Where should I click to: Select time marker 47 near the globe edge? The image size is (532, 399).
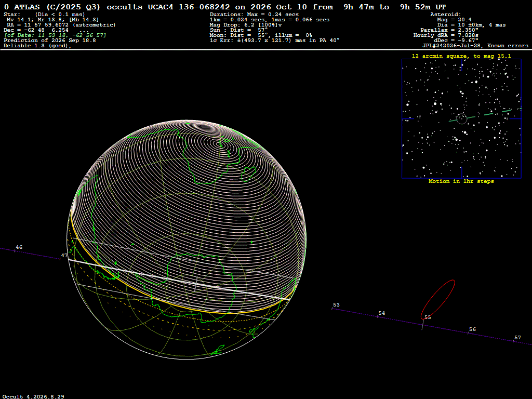64,256
